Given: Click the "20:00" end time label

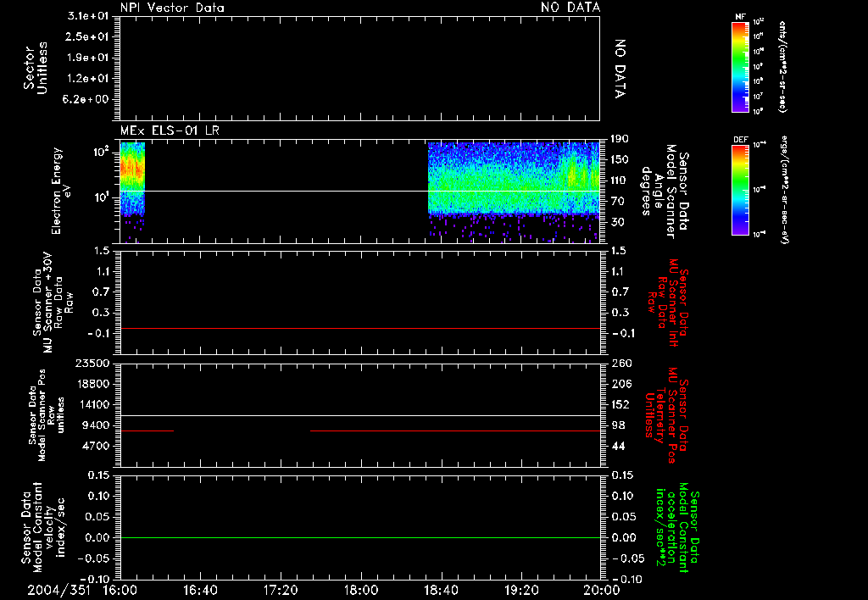Looking at the screenshot, I should [602, 590].
